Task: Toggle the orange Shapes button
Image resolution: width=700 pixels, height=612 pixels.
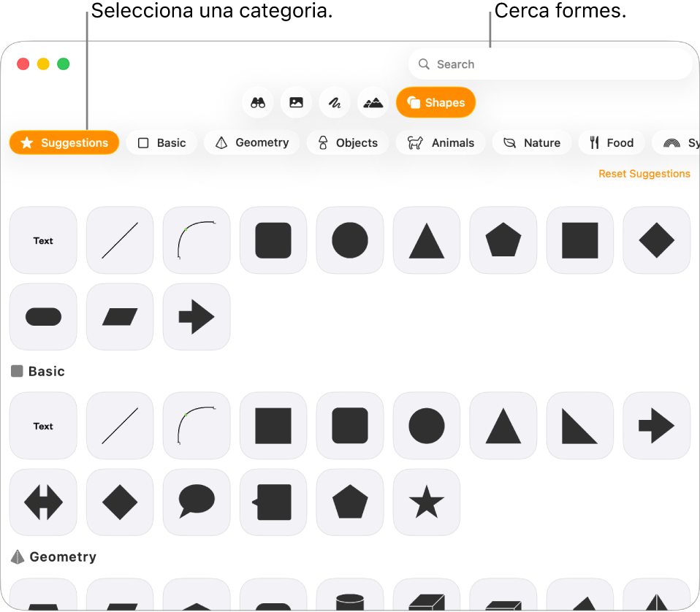Action: pyautogui.click(x=435, y=102)
